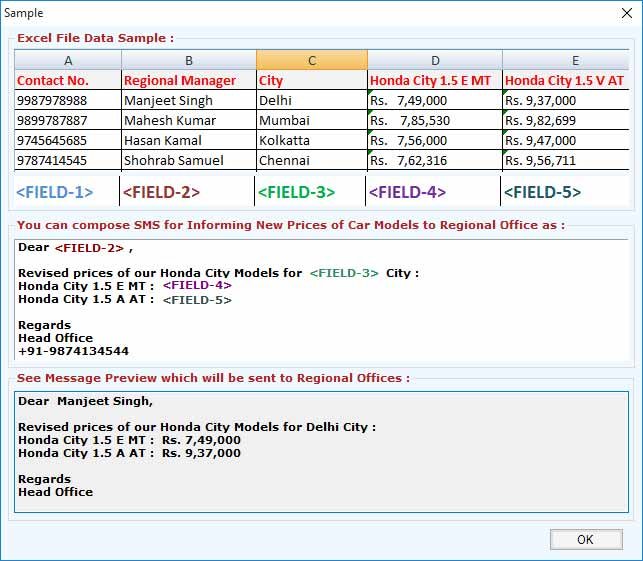Click <FIELD-2> placeholder in compose SMS text
The image size is (643, 561).
(x=89, y=247)
